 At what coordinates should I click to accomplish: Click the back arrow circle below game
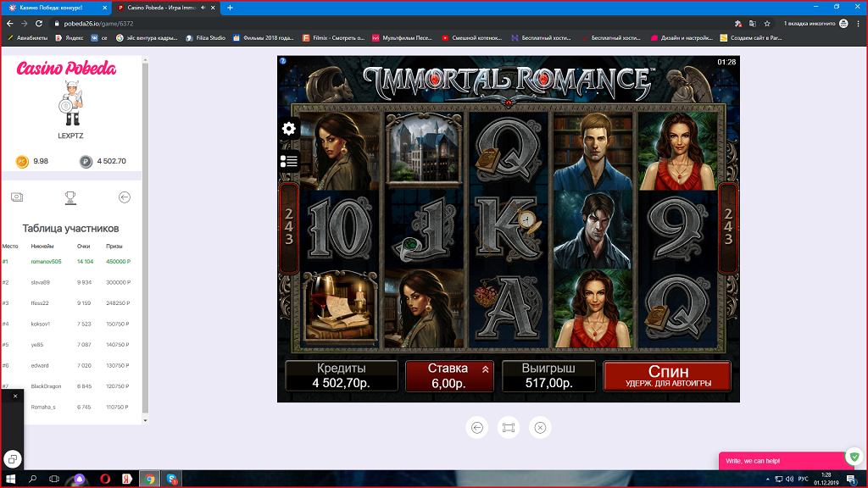477,428
